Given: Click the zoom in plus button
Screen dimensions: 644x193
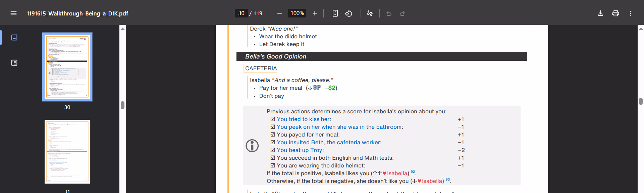Looking at the screenshot, I should pyautogui.click(x=315, y=13).
